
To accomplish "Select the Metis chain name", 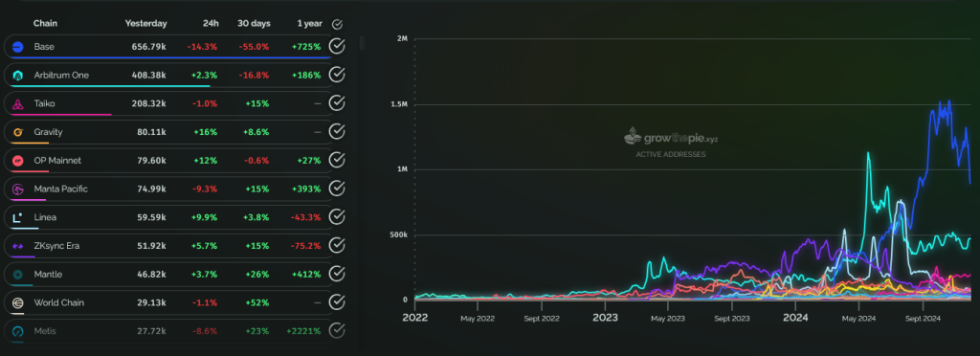I will 45,331.
